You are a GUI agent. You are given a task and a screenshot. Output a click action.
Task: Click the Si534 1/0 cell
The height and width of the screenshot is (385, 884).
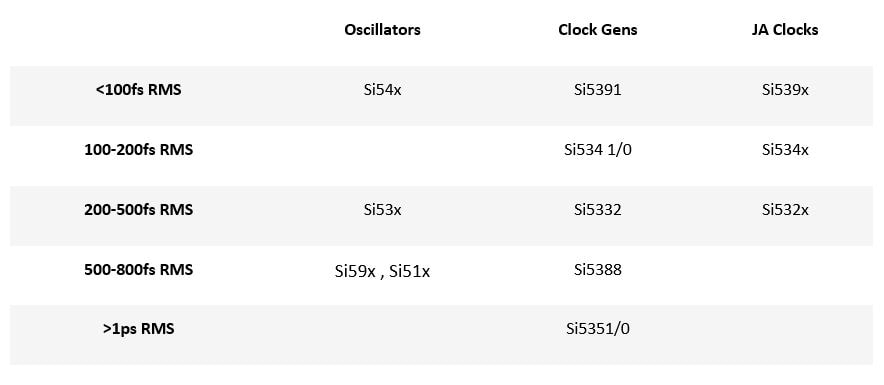coord(598,150)
